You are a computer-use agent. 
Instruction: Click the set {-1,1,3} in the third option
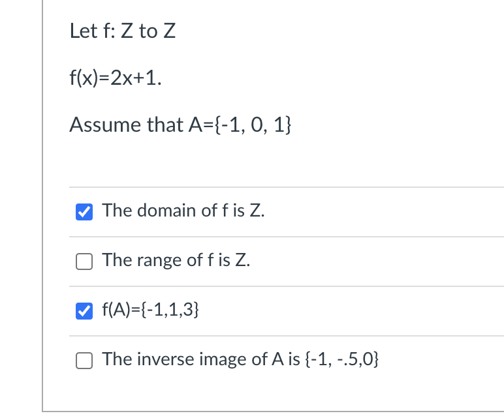170,310
